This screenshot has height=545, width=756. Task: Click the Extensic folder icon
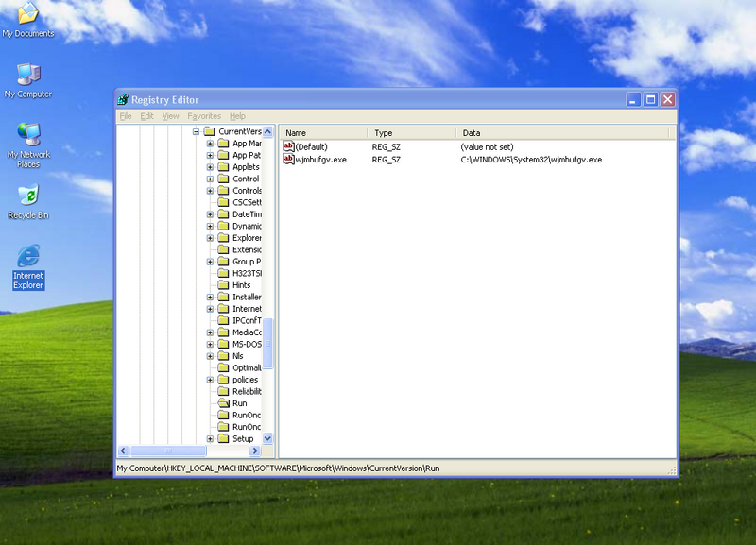tap(223, 249)
